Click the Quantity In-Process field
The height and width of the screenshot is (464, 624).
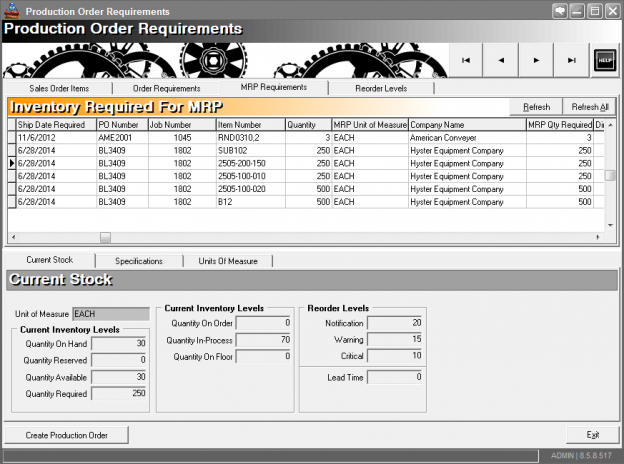pyautogui.click(x=263, y=340)
